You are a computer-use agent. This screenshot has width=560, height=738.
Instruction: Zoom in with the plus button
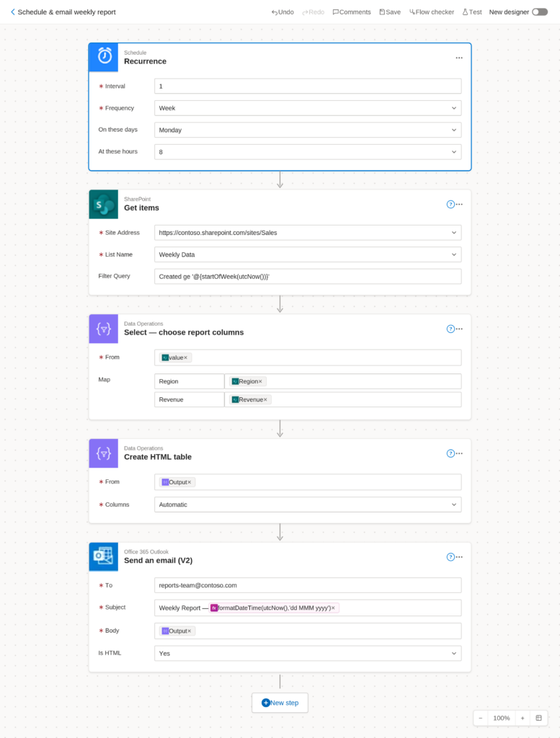523,719
